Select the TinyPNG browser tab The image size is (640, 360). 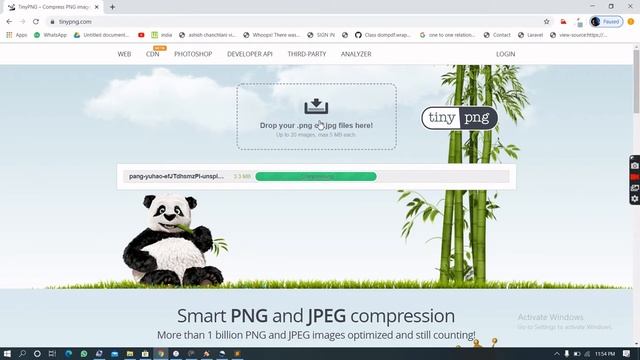(x=53, y=7)
